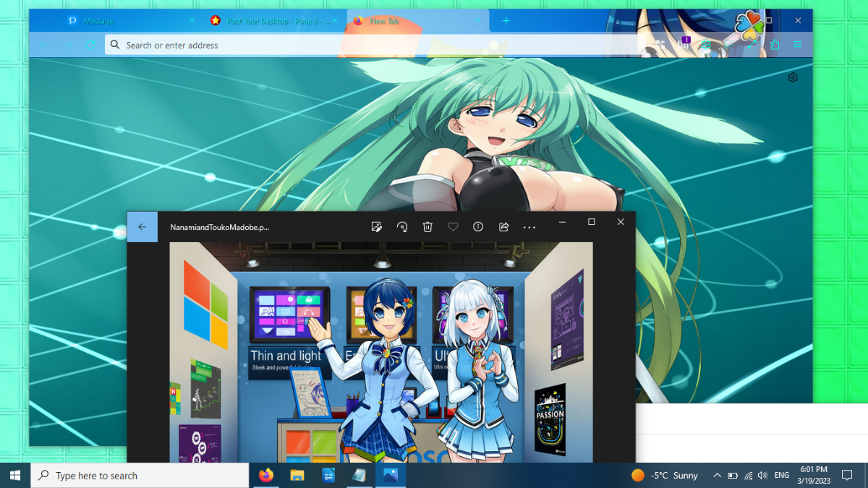This screenshot has height=488, width=868.
Task: Open Windows Start menu
Action: pos(14,475)
